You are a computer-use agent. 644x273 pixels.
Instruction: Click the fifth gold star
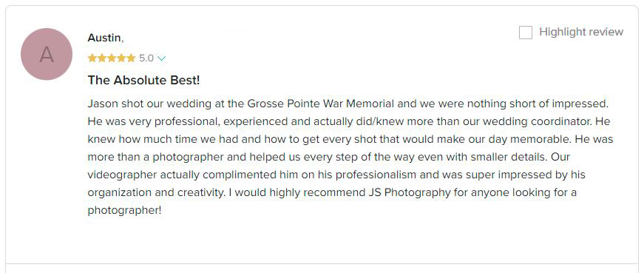pos(131,58)
